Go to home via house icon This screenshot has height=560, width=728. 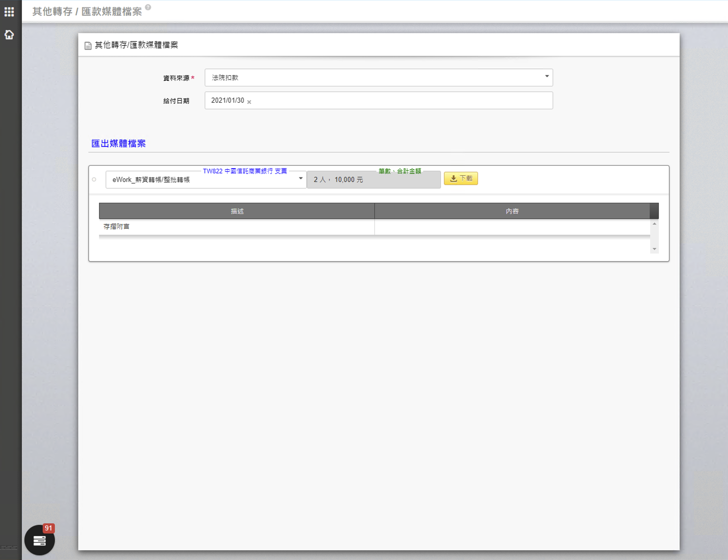pyautogui.click(x=9, y=35)
